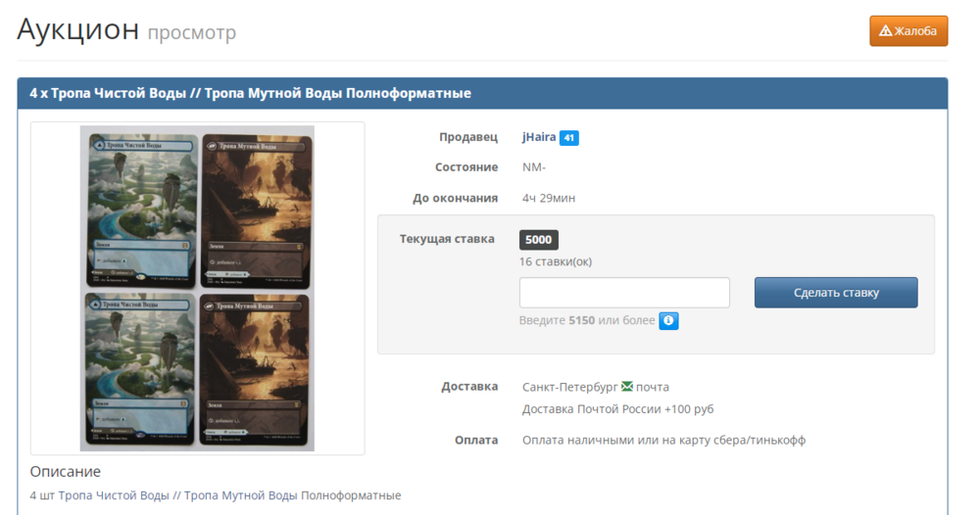
Task: Click the minimum bid value 5150
Action: [x=581, y=320]
